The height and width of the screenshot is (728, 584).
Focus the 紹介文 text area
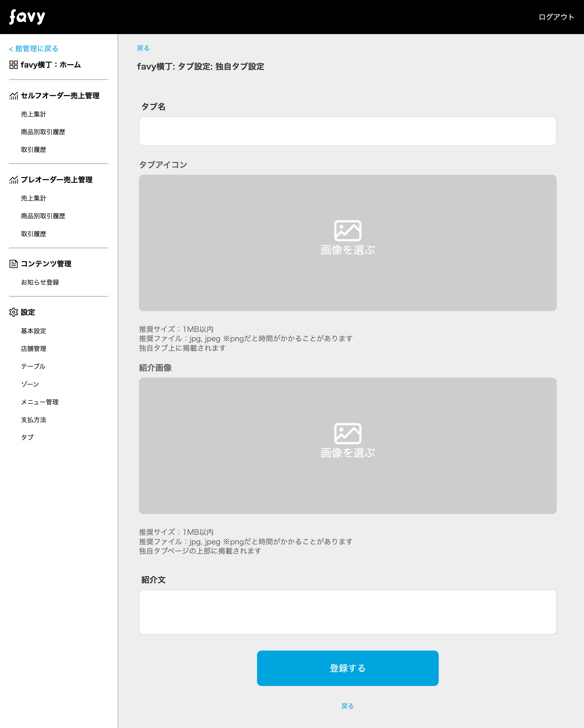tap(347, 612)
